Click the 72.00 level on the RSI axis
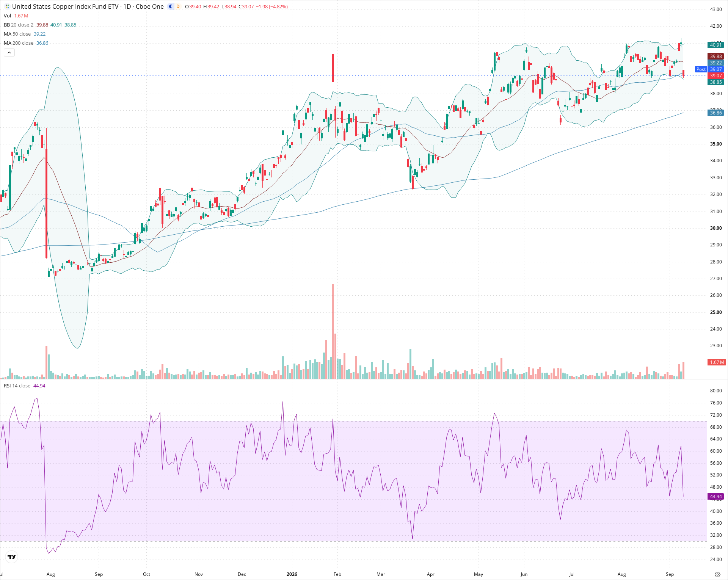728x580 pixels. tap(716, 415)
